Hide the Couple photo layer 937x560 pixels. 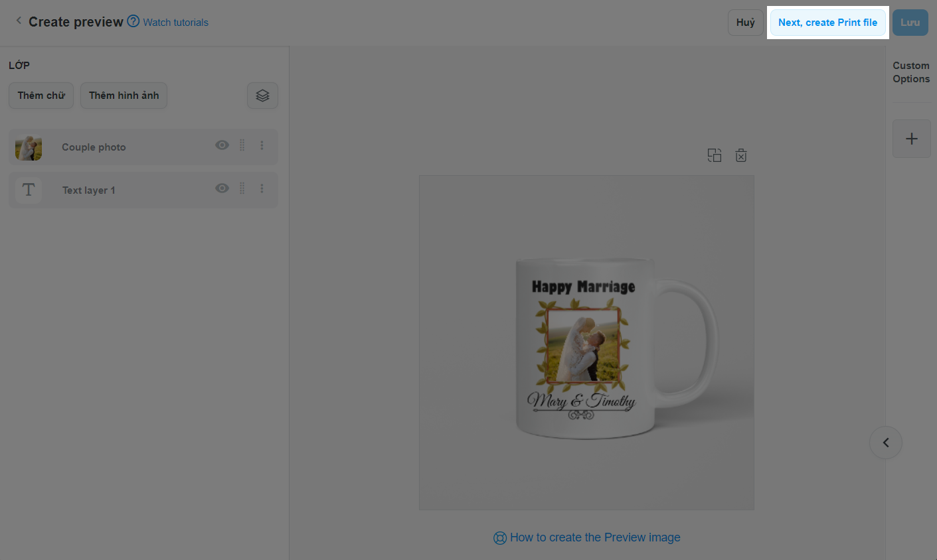coord(222,145)
